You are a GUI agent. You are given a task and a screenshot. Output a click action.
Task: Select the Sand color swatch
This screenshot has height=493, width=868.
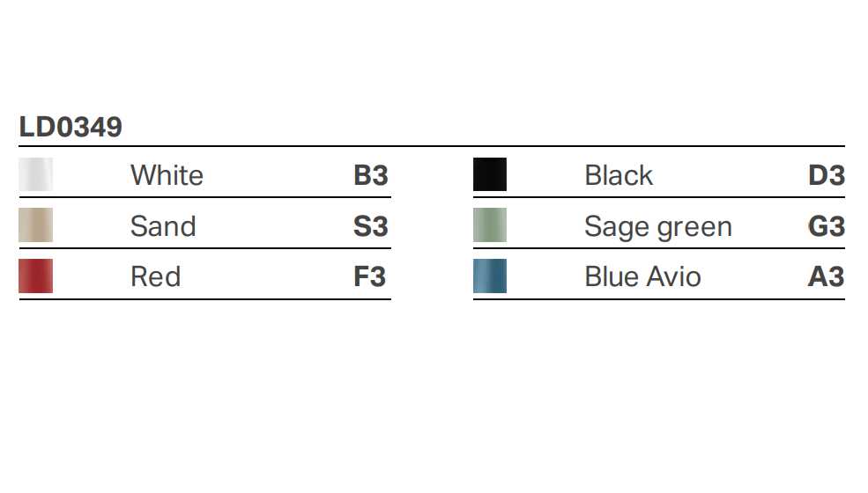click(x=36, y=225)
